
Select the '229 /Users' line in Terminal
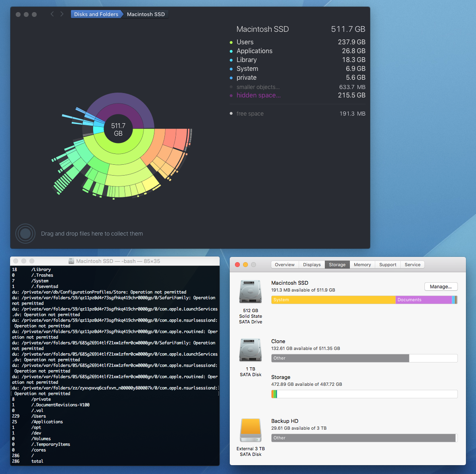point(29,416)
